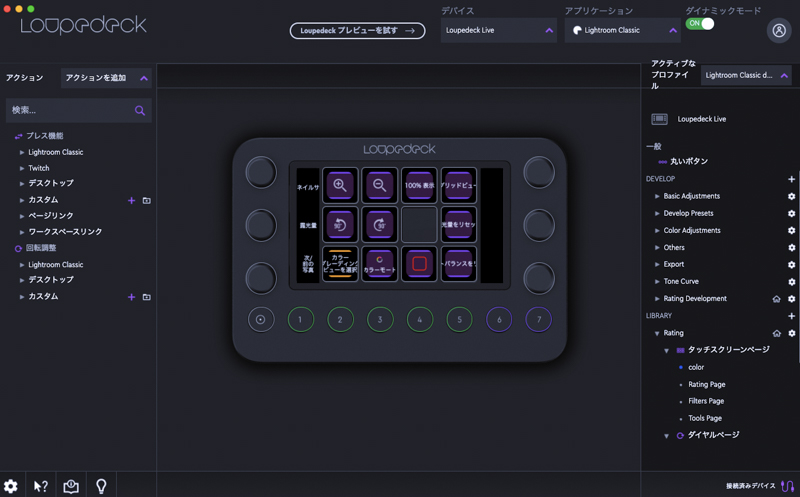Add custom action under 回転調整 カスタム
Viewport: 800px width, 497px height.
(x=131, y=297)
